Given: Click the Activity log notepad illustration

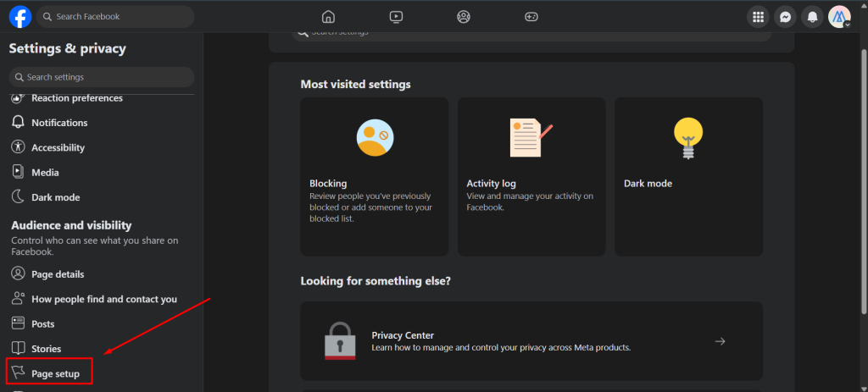Looking at the screenshot, I should coord(531,138).
